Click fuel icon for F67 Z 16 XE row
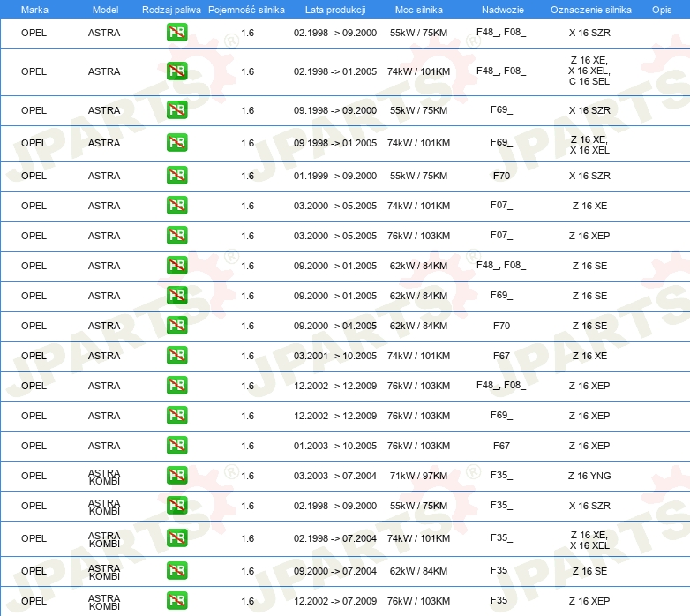The height and width of the screenshot is (616, 690). 176,356
